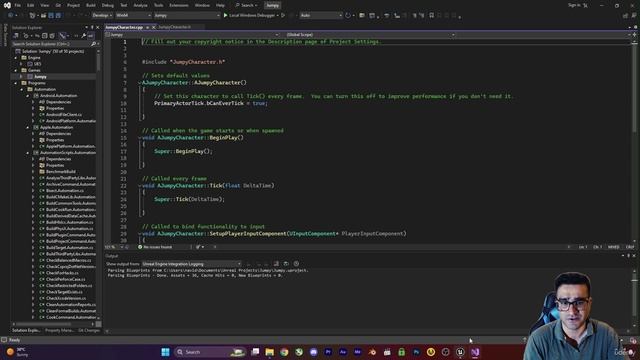Click the Output panel clear all icon
The image size is (640, 360).
pyautogui.click(x=276, y=264)
